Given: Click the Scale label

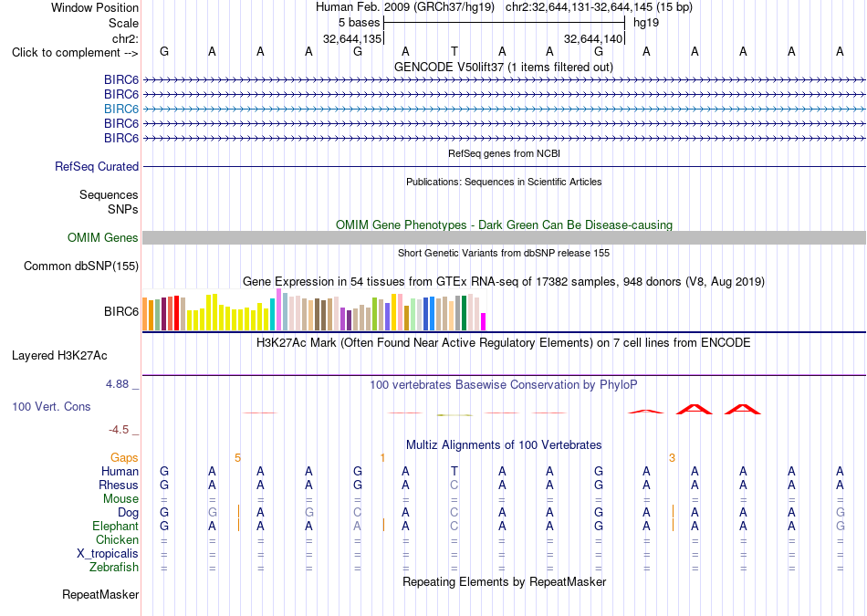Looking at the screenshot, I should tap(123, 23).
